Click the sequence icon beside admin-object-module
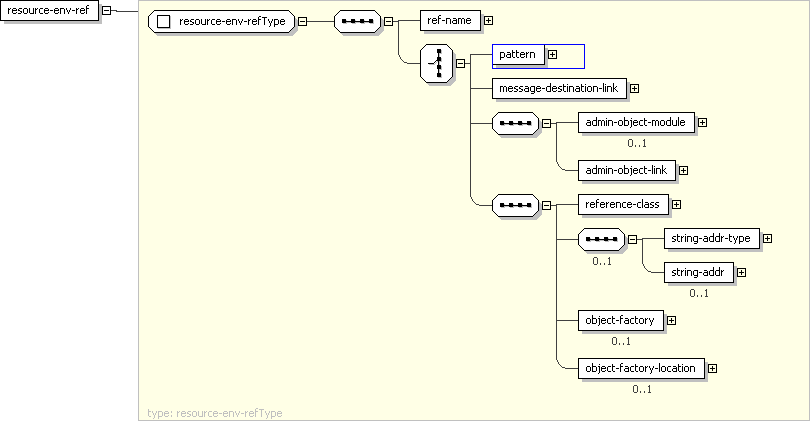This screenshot has width=811, height=422. [516, 123]
